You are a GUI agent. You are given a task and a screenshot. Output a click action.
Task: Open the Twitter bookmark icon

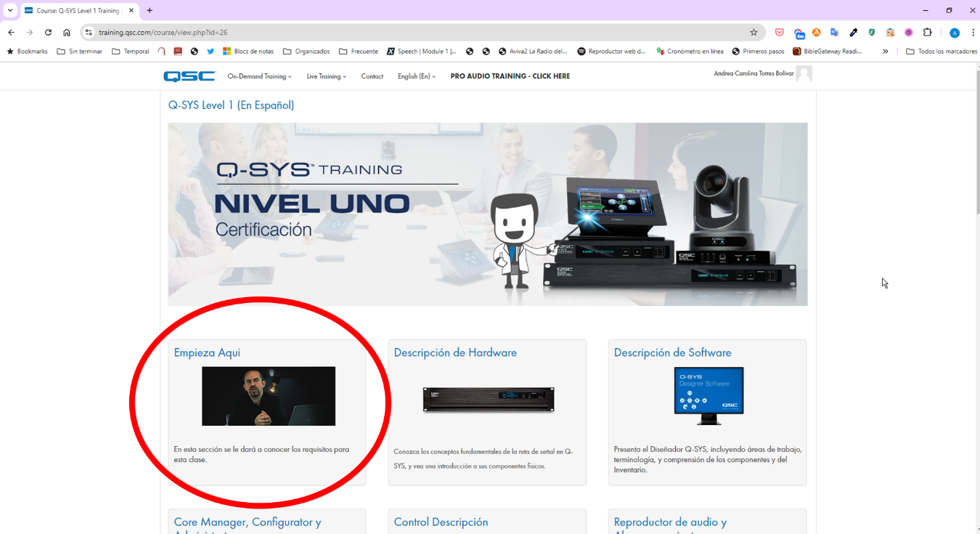click(211, 52)
